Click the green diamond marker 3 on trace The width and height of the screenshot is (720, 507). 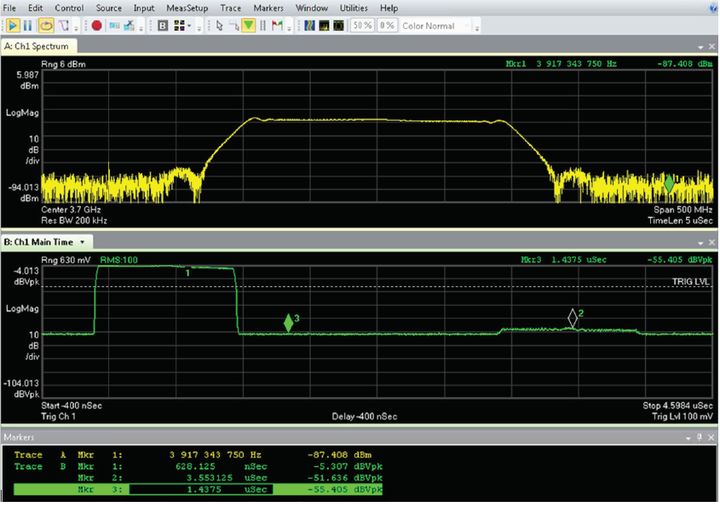coord(288,322)
